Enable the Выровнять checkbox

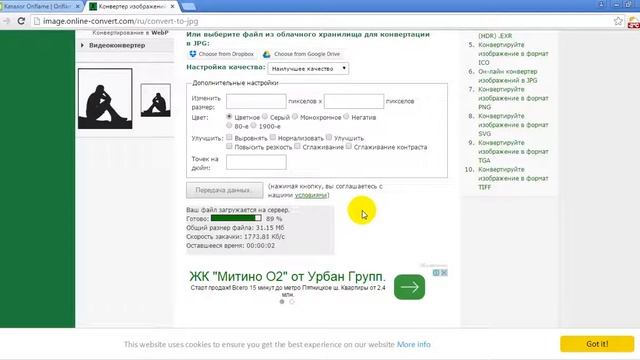click(x=229, y=138)
